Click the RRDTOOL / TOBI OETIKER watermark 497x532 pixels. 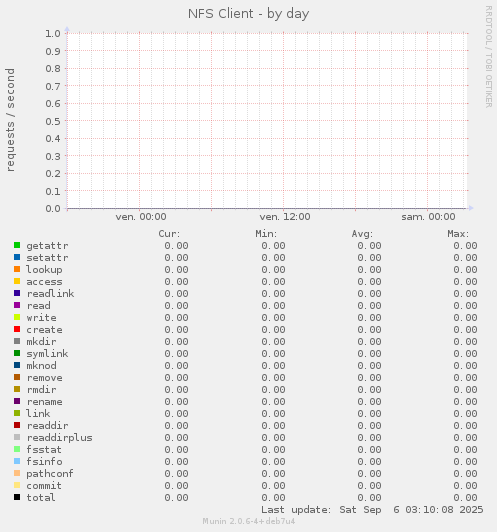(489, 57)
